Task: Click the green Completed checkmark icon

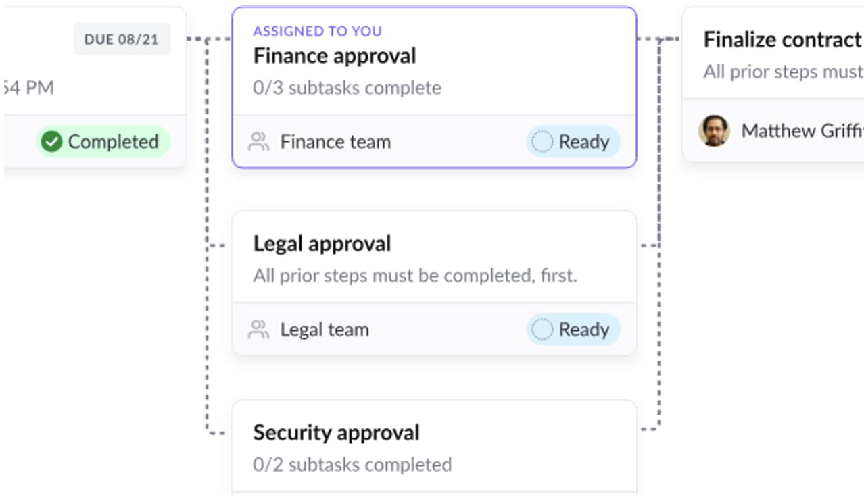Action: pyautogui.click(x=51, y=142)
